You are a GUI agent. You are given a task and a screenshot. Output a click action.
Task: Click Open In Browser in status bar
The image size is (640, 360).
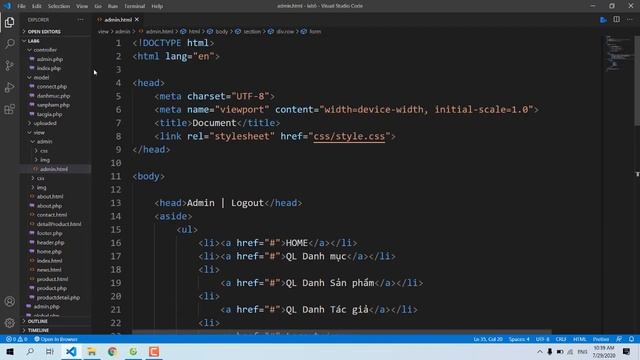click(56, 339)
